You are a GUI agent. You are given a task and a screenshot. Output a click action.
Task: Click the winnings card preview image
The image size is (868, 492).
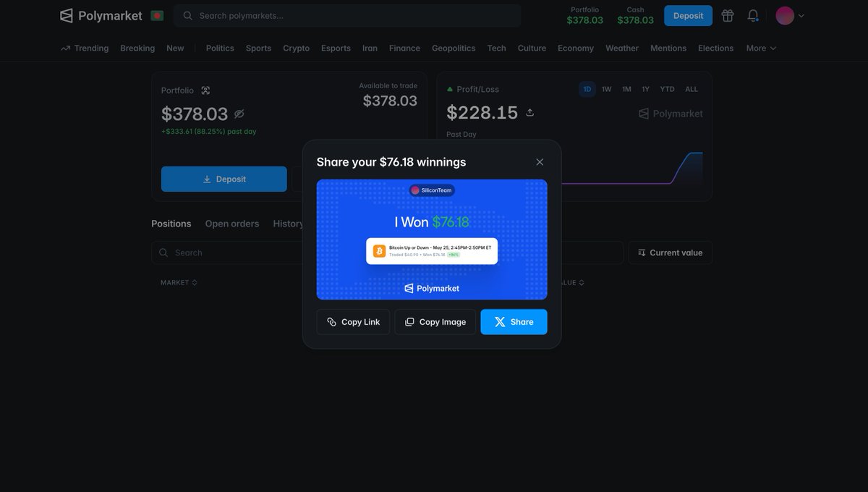(x=432, y=239)
